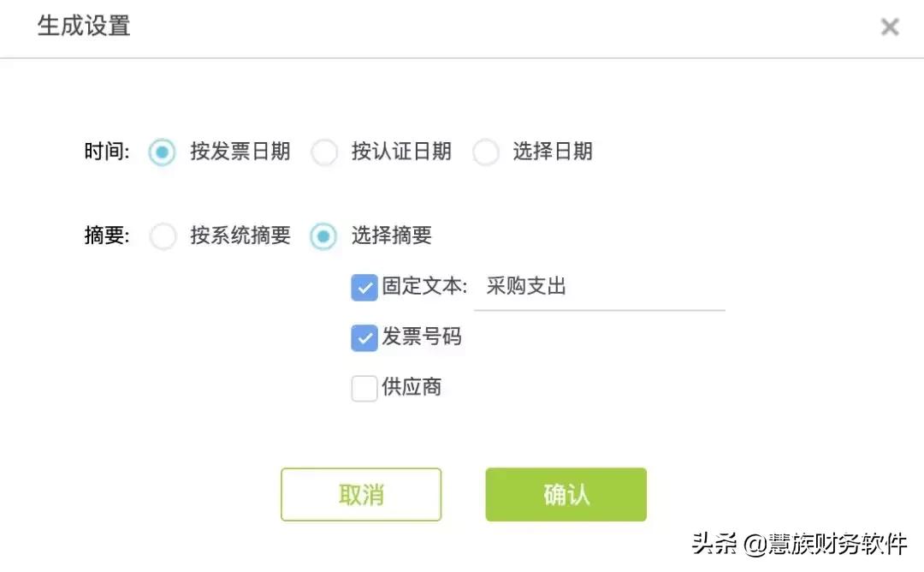Switch summary mode to 按系统摘要

pos(163,236)
